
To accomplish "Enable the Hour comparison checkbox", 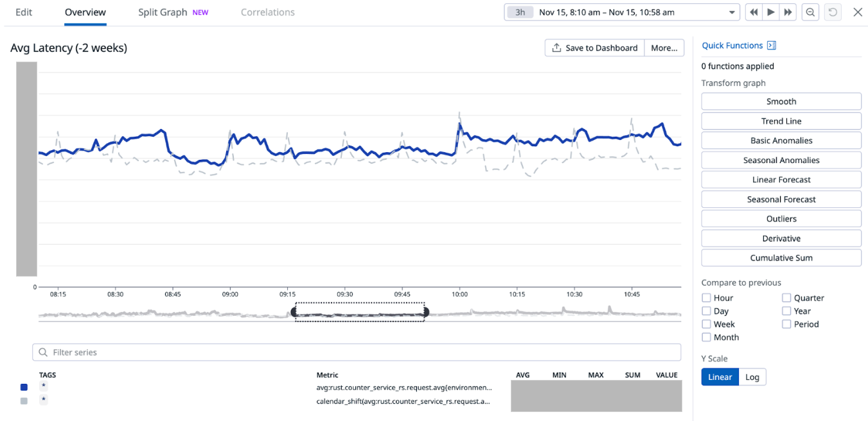I will (x=706, y=298).
